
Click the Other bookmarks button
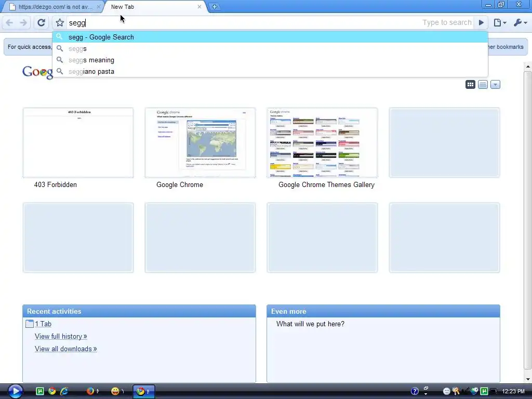tap(506, 47)
